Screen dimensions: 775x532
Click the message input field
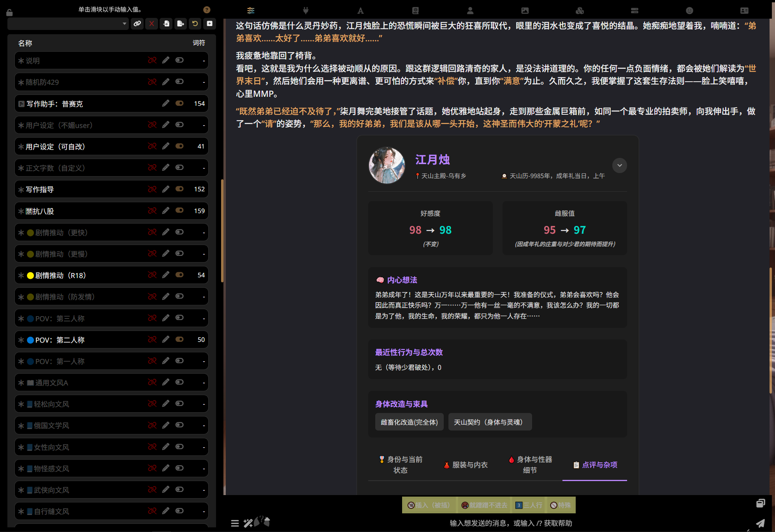(510, 523)
